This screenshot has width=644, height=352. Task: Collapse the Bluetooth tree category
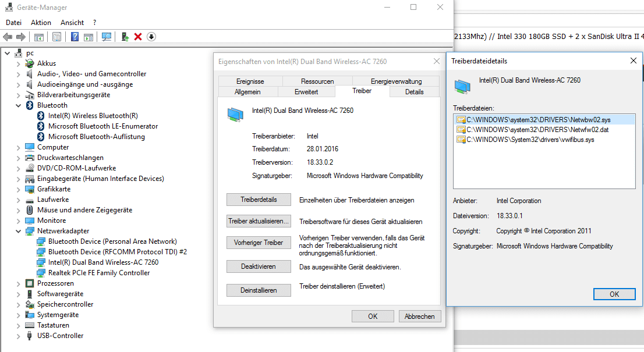(18, 105)
